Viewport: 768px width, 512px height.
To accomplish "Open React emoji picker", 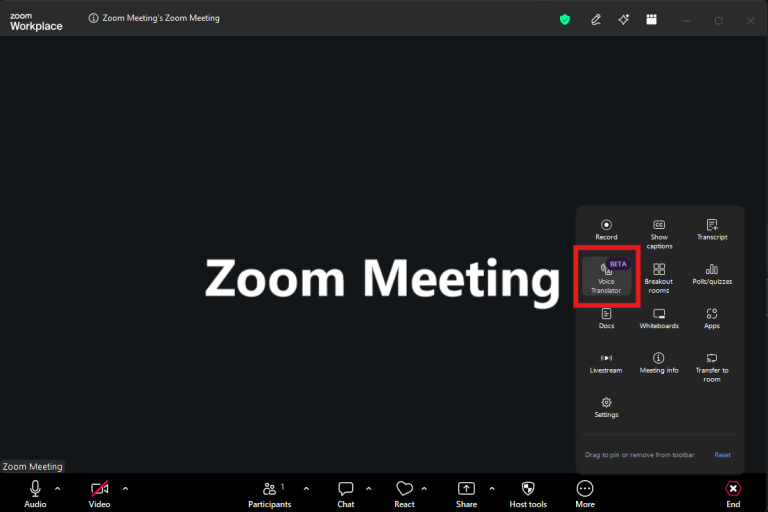I will 404,494.
